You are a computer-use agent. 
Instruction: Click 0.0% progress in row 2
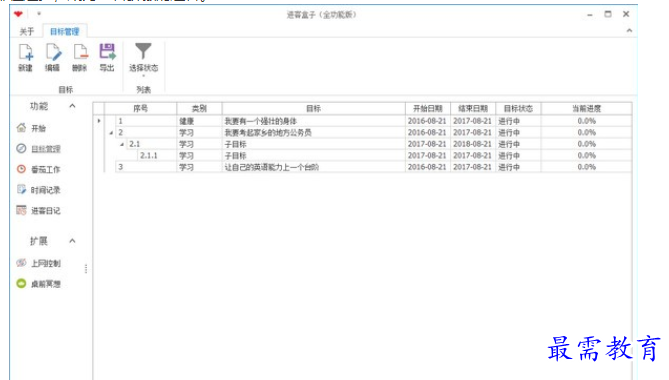[x=587, y=133]
